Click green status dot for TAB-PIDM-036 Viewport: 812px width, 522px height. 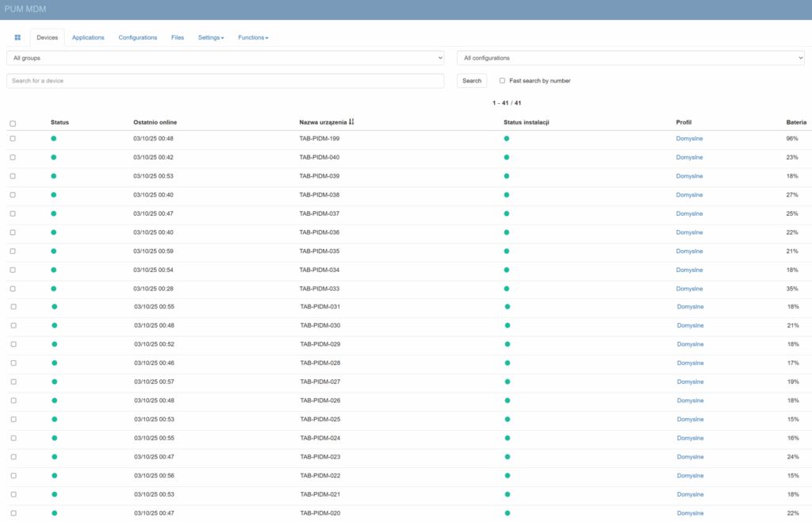(54, 232)
